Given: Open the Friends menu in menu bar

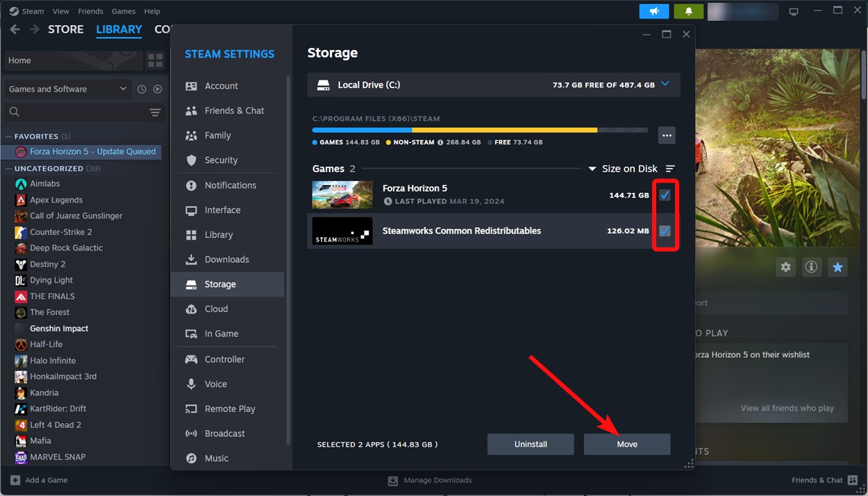Looking at the screenshot, I should (90, 11).
